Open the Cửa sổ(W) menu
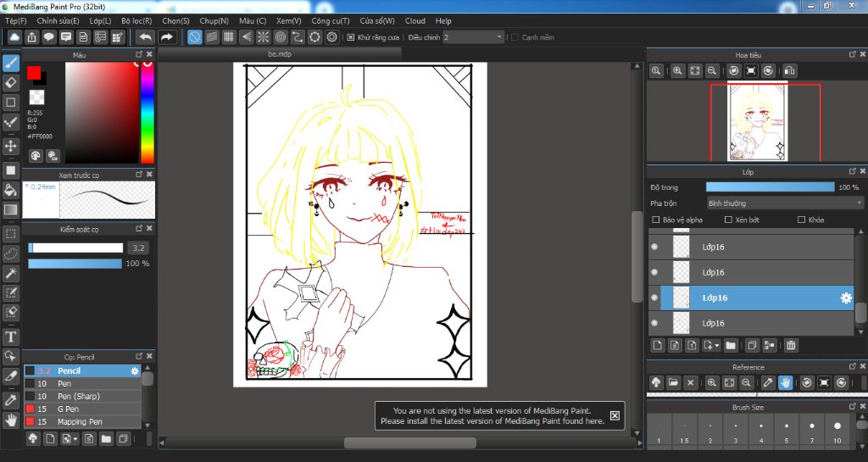 377,20
